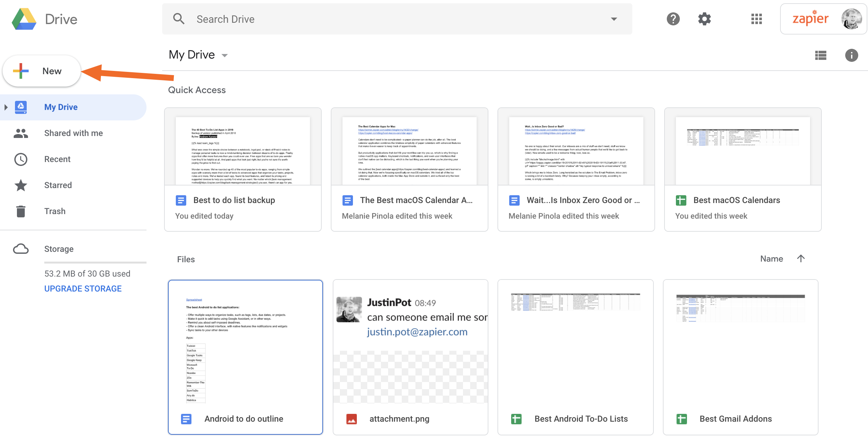Switch to list view layout
Image resolution: width=868 pixels, height=436 pixels.
[x=820, y=55]
